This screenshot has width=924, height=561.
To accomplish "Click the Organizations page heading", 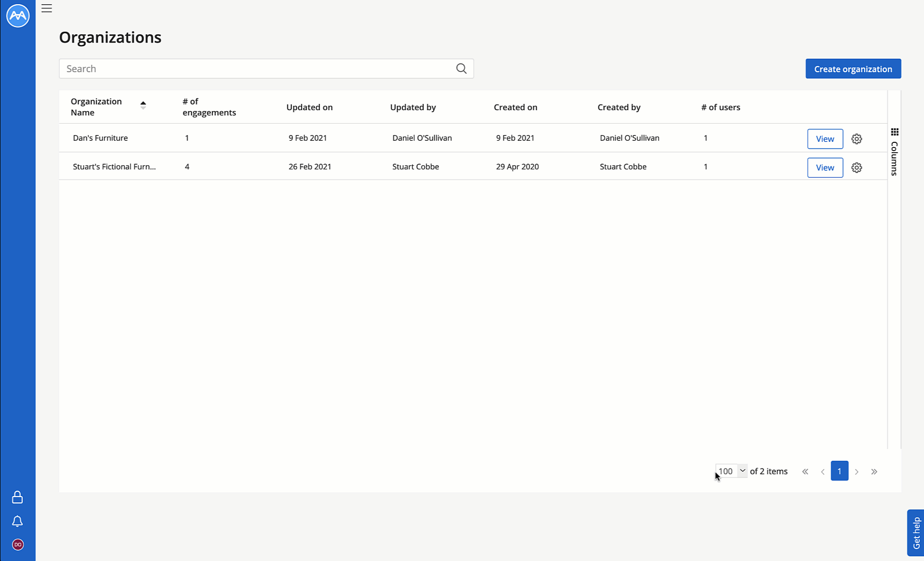I will click(110, 37).
